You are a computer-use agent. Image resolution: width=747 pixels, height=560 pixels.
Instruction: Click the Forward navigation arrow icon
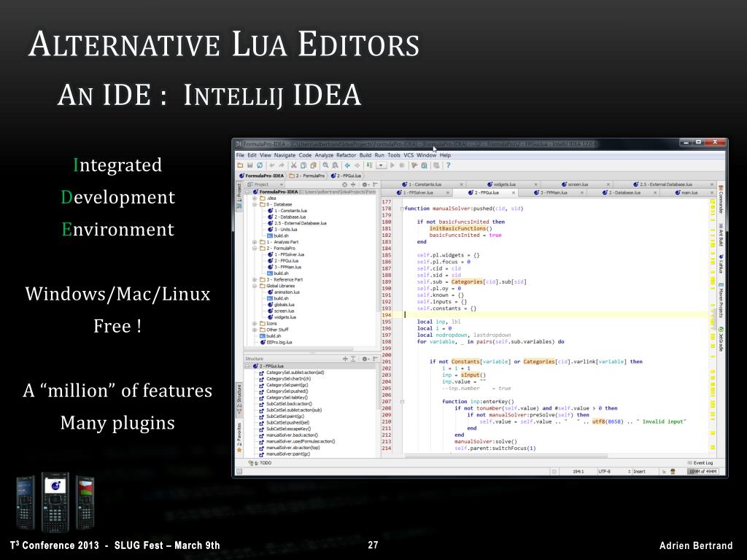[x=357, y=166]
